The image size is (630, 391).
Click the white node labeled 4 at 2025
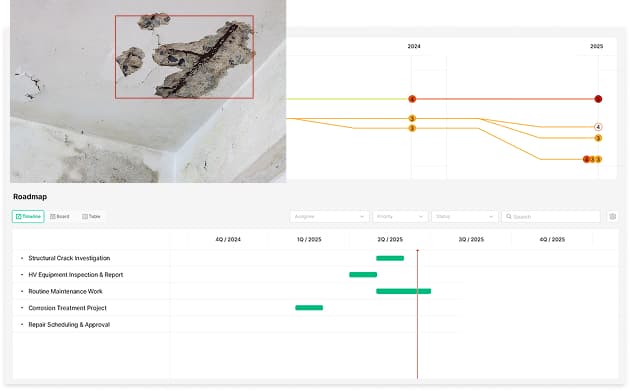click(598, 127)
